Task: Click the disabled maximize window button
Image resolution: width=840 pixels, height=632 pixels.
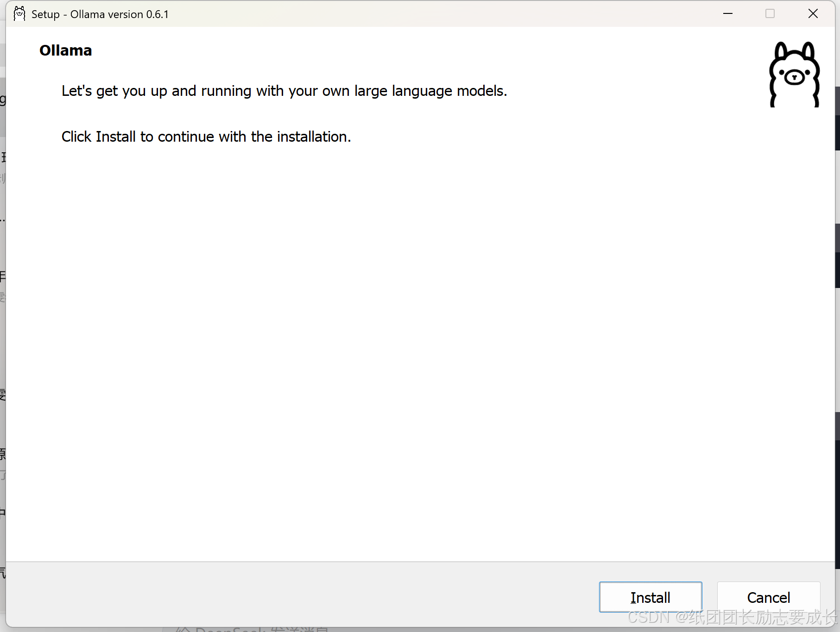Action: 770,14
